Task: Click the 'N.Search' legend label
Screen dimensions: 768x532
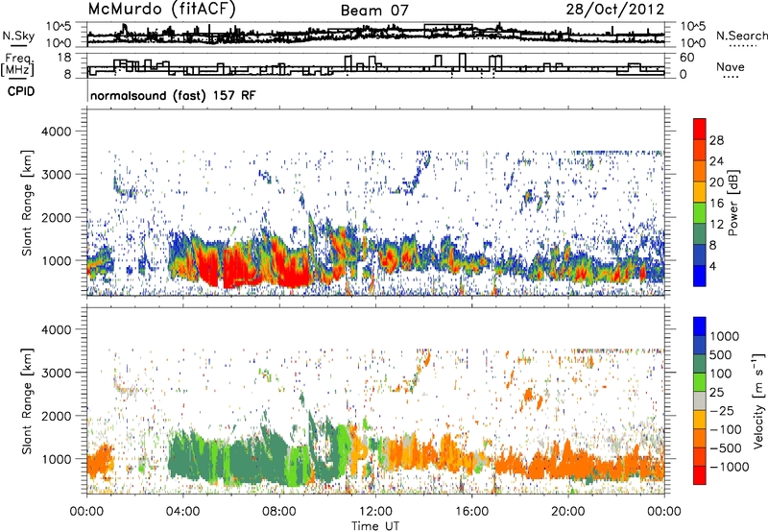Action: 741,36
